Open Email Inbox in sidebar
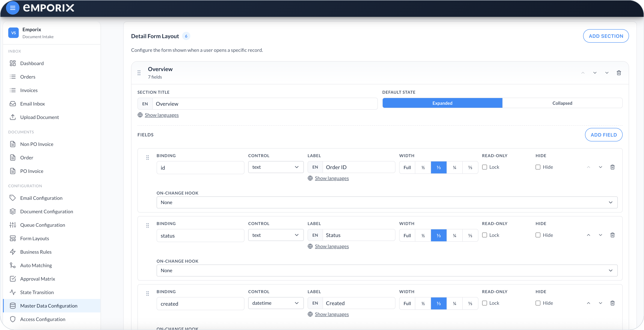Image resolution: width=644 pixels, height=330 pixels. click(52, 104)
